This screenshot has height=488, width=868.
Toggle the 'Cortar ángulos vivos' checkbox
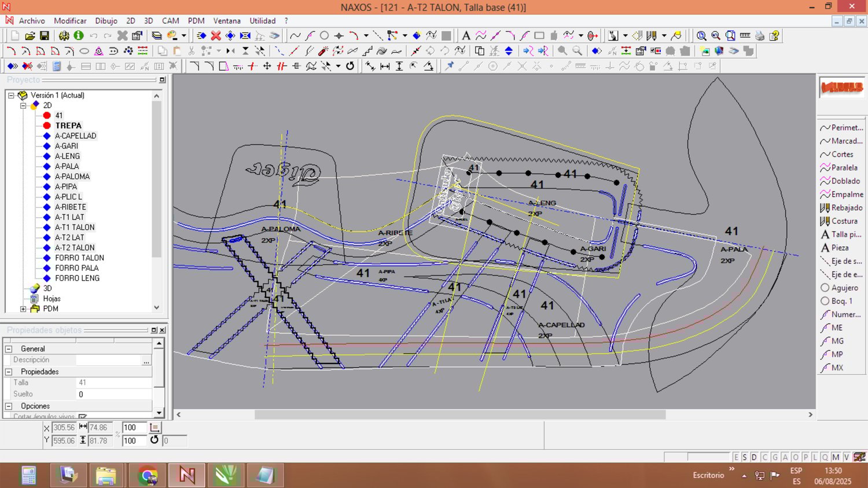[83, 417]
